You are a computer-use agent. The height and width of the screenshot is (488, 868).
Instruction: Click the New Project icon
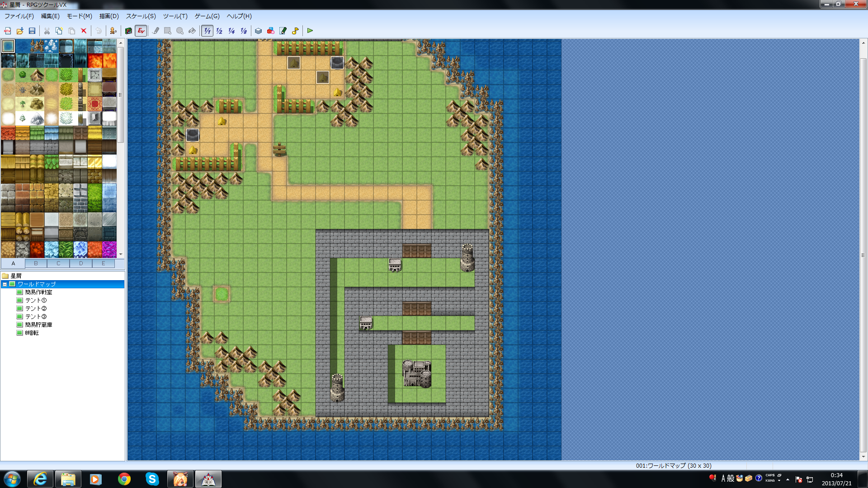(8, 31)
